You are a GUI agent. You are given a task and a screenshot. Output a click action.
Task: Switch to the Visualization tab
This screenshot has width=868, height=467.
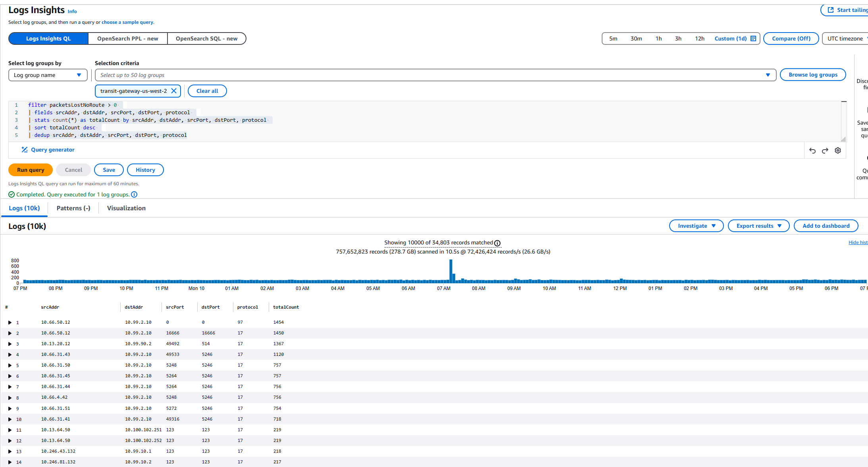126,208
